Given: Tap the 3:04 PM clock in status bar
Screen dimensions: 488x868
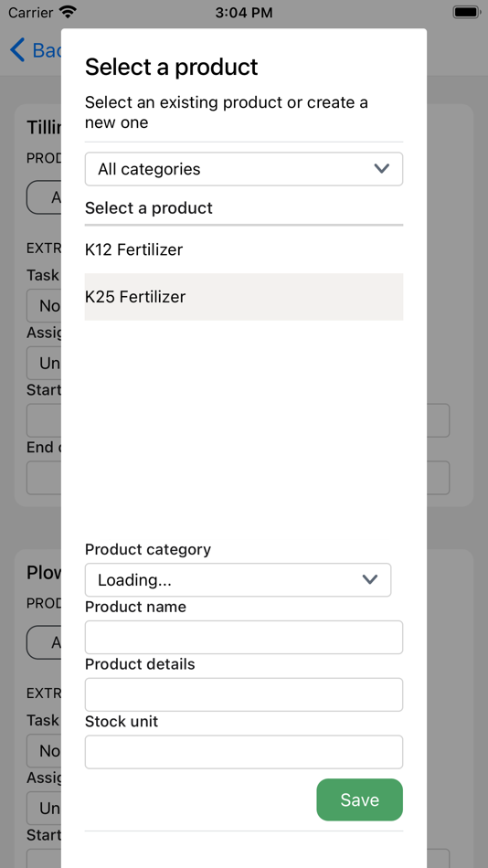Looking at the screenshot, I should click(x=244, y=12).
